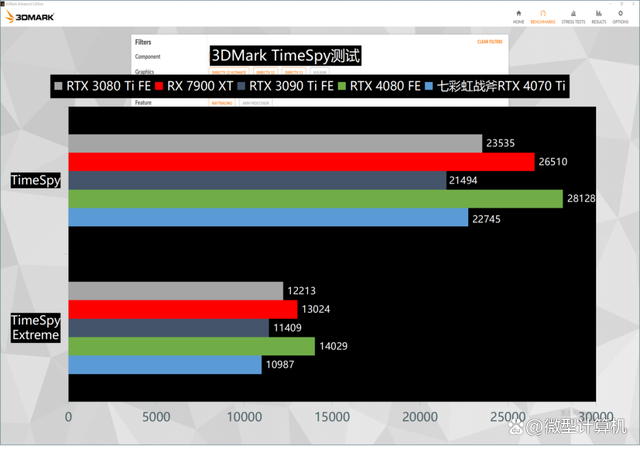Open the Results icon
The width and height of the screenshot is (640, 449).
[598, 16]
